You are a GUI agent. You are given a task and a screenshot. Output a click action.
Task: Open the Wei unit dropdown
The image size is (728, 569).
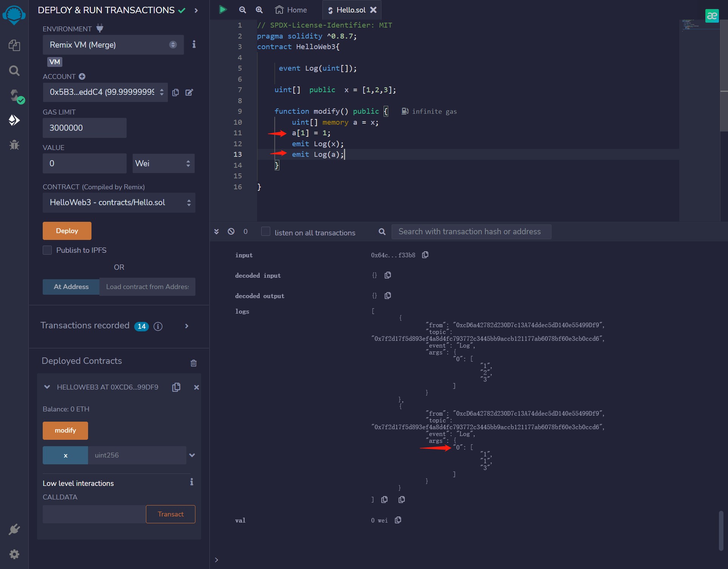[x=163, y=163]
